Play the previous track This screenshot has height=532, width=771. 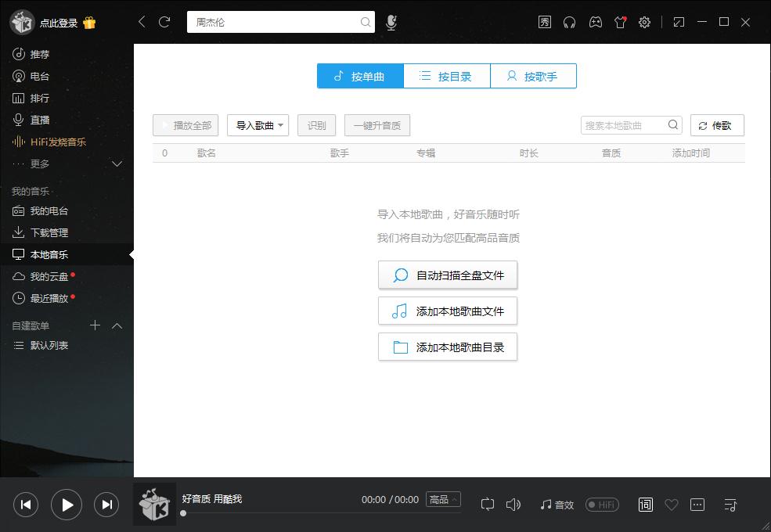[x=26, y=505]
